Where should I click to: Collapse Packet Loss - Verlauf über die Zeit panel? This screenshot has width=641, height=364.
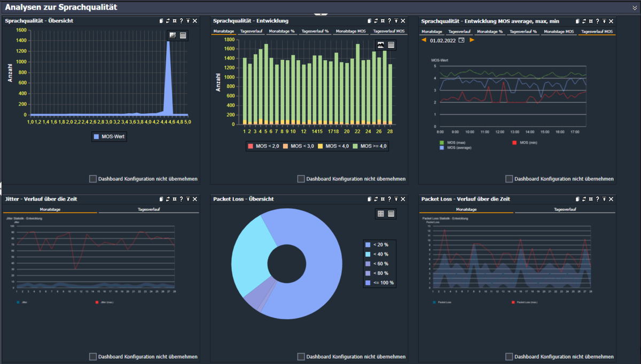pyautogui.click(x=604, y=199)
